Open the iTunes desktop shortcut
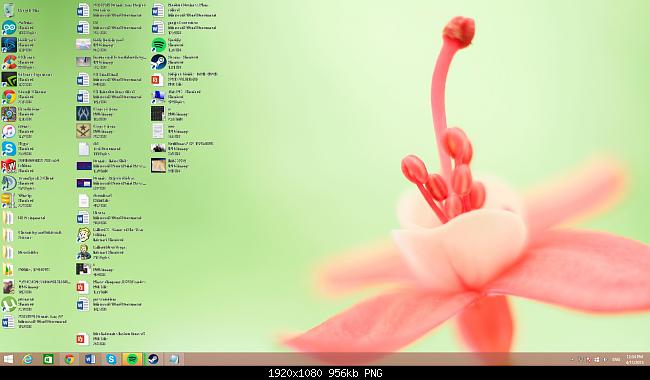Image resolution: width=650 pixels, height=380 pixels. coord(8,131)
